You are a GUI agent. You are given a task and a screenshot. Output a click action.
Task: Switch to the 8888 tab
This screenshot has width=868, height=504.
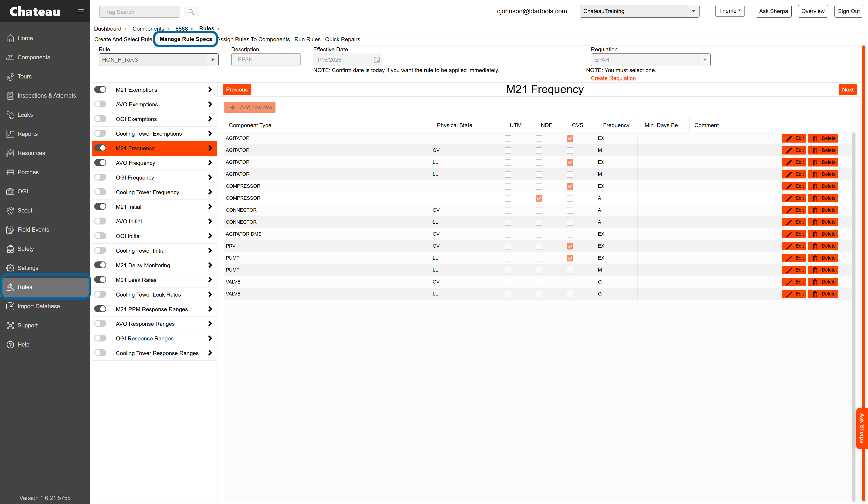click(x=182, y=28)
